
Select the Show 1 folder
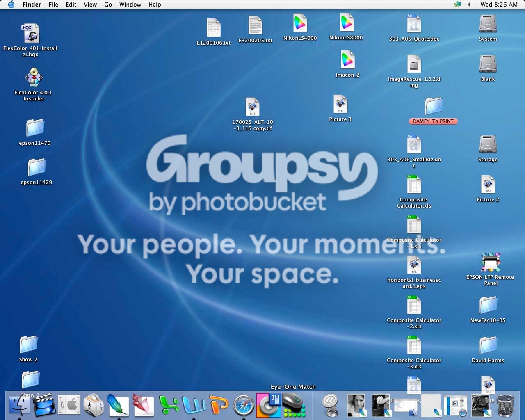coord(30,380)
